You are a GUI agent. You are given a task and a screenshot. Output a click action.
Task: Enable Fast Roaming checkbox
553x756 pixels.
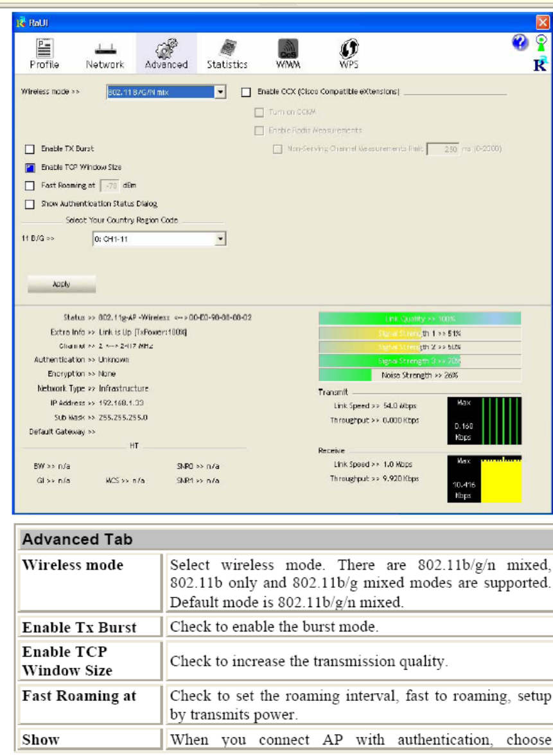[30, 185]
